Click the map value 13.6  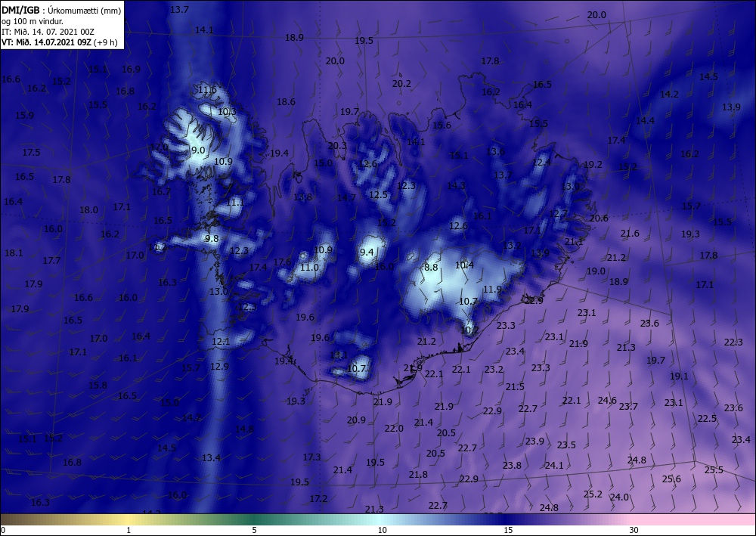click(x=496, y=151)
